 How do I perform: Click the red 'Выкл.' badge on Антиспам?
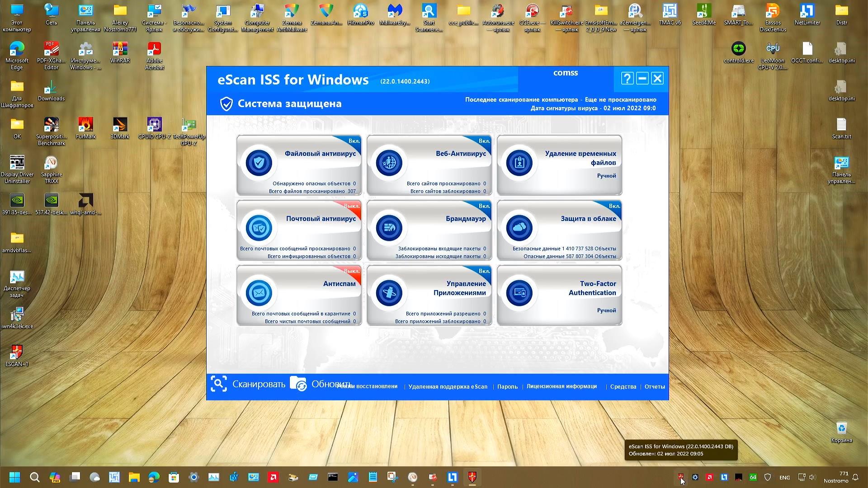[x=352, y=271]
